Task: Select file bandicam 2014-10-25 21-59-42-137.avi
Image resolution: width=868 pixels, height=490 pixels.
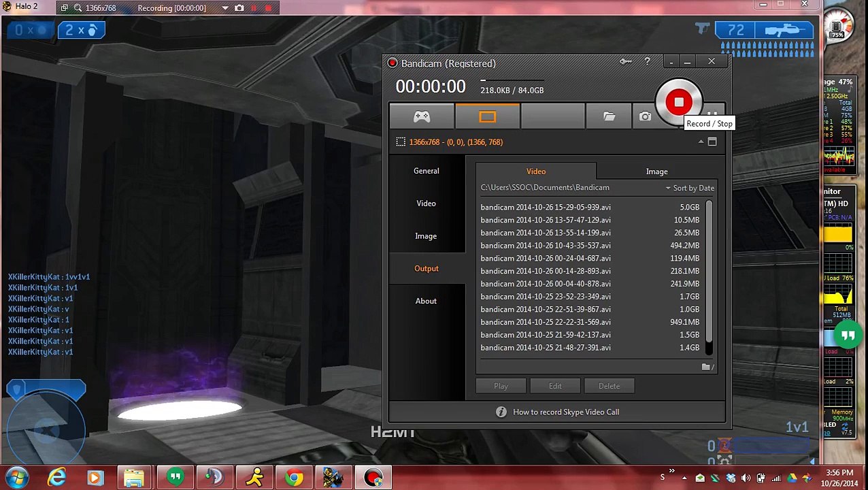Action: (590, 335)
